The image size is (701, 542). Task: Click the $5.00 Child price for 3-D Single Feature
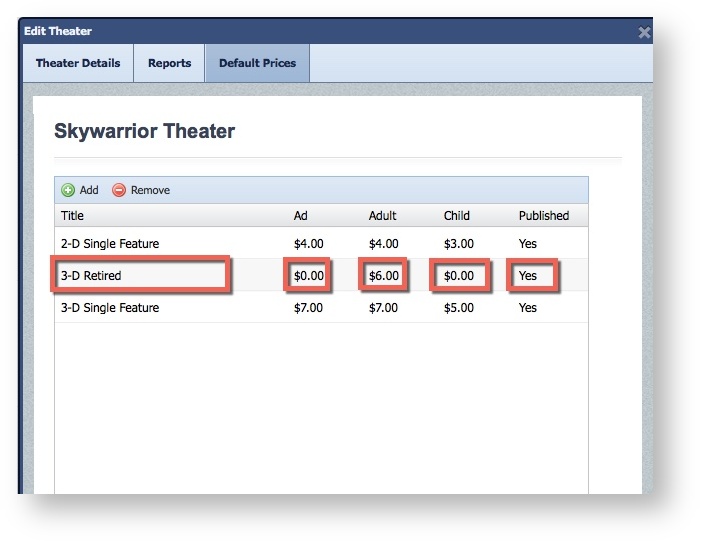[x=458, y=308]
